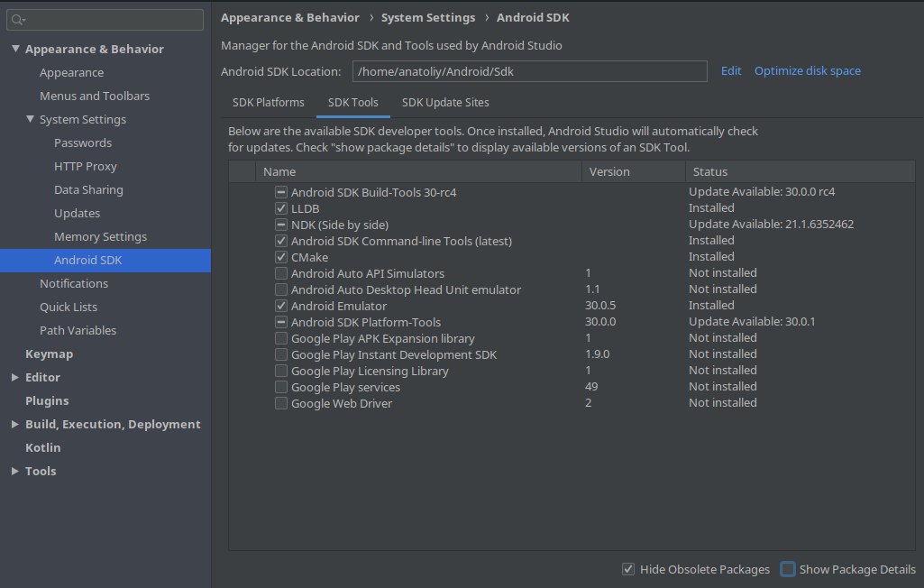The height and width of the screenshot is (588, 924).
Task: Click version 30.0.0 of Platform-Tools
Action: 599,321
